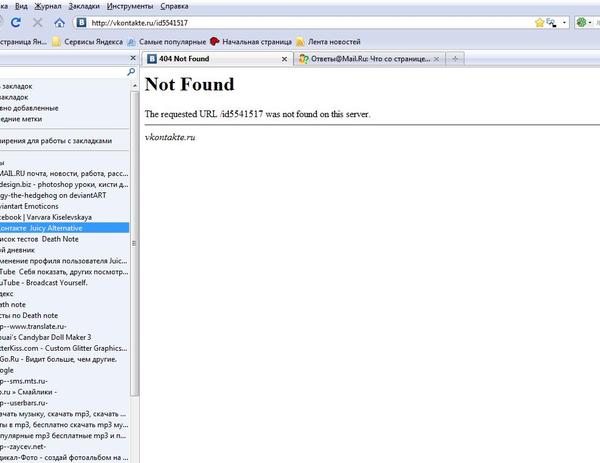Open Самые популярные bookmark
This screenshot has height=463, width=600.
point(167,42)
